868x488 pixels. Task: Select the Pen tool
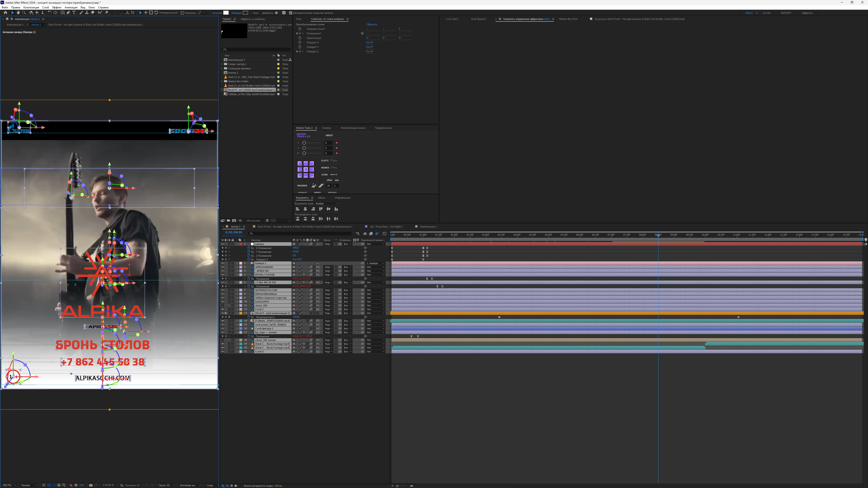pyautogui.click(x=68, y=13)
